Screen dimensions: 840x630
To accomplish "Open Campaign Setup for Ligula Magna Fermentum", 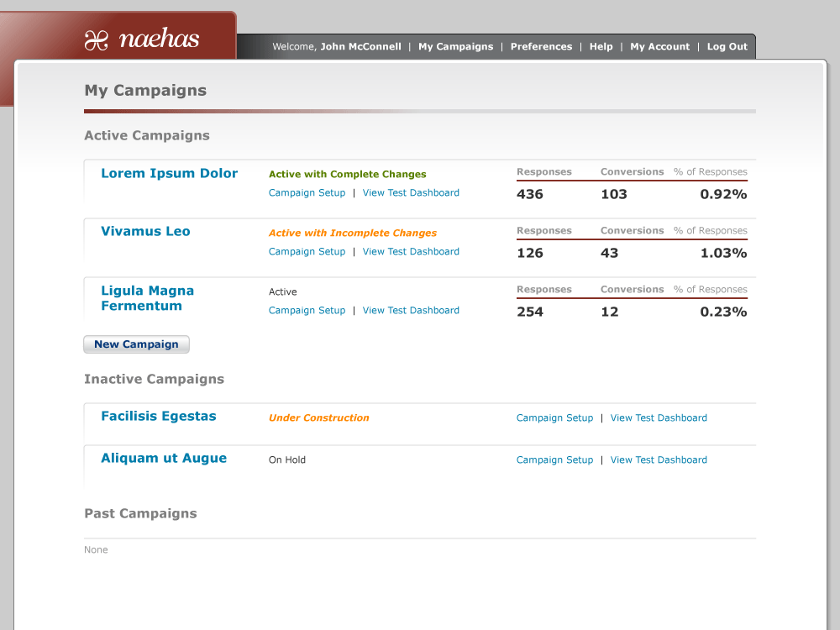I will 307,311.
